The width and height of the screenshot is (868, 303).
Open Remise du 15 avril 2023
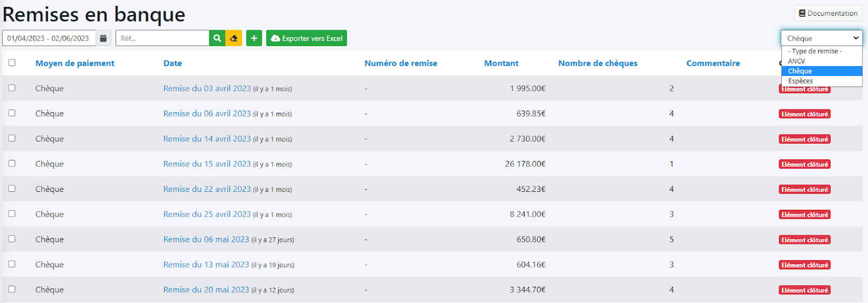click(x=207, y=164)
